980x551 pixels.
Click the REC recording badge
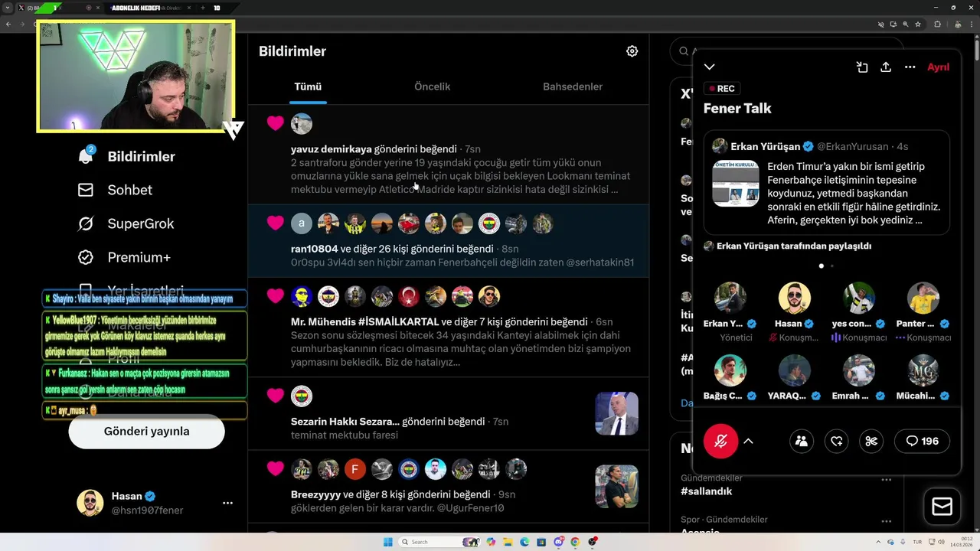coord(722,89)
